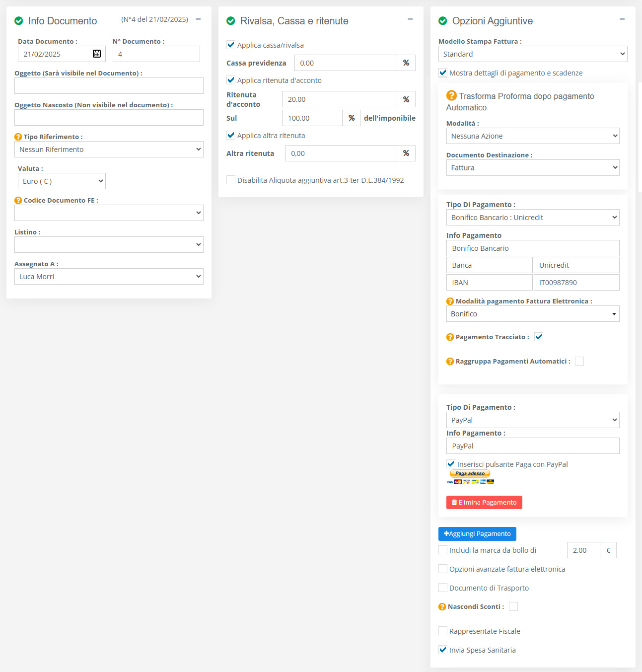Enable Includi la marca da bollo
Screen dimensions: 642x672
tap(443, 550)
